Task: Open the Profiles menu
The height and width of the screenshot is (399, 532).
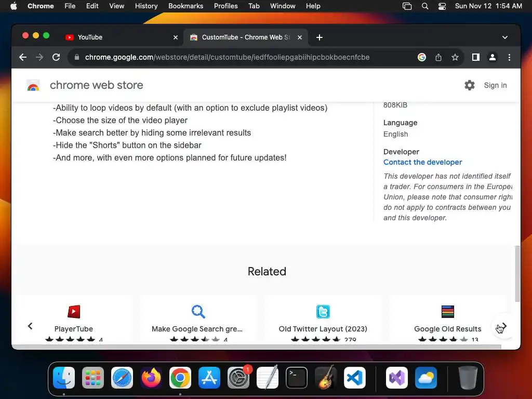Action: click(225, 6)
